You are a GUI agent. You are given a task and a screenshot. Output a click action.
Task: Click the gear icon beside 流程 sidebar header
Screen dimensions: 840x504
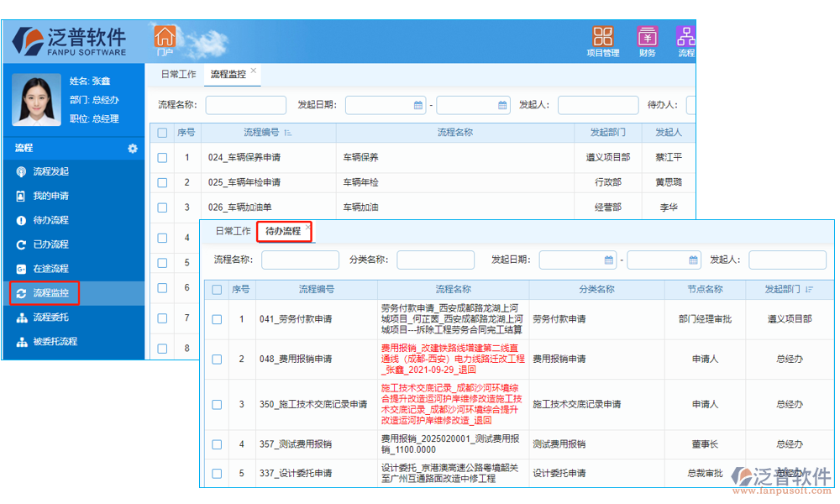[x=132, y=148]
